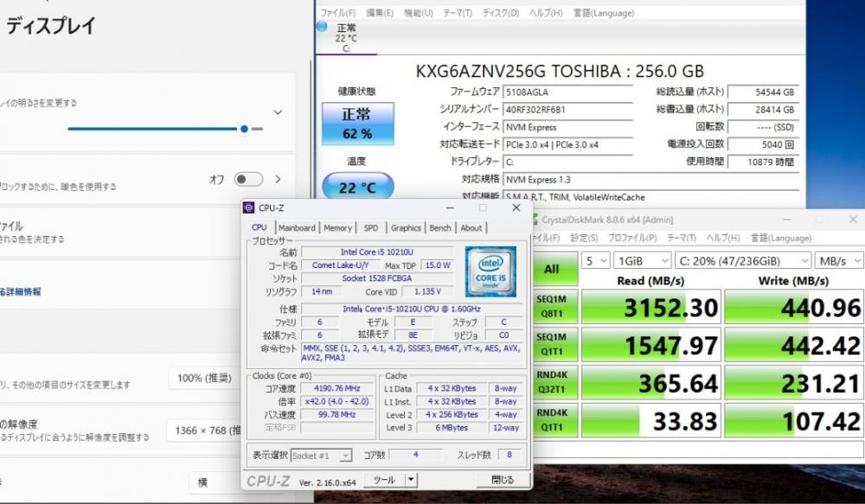Open the MB/s unit dropdown

841,260
